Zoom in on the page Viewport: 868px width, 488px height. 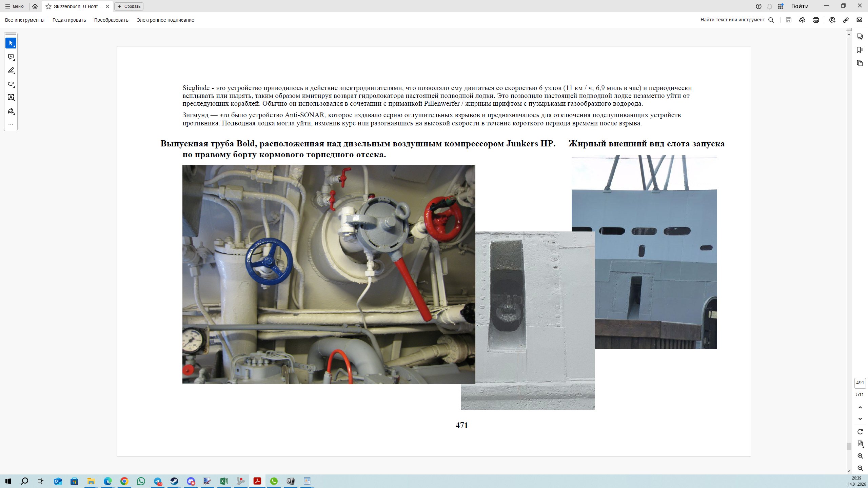[860, 456]
